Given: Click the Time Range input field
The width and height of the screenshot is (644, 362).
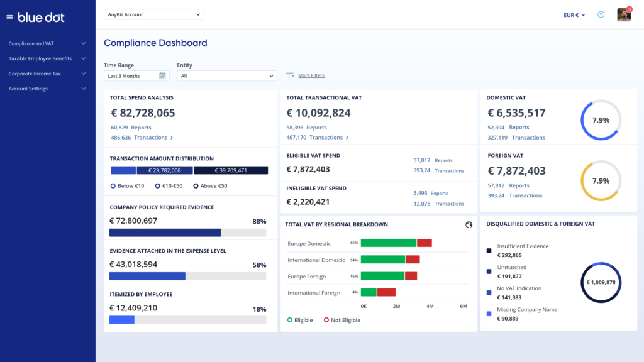Looking at the screenshot, I should (131, 76).
